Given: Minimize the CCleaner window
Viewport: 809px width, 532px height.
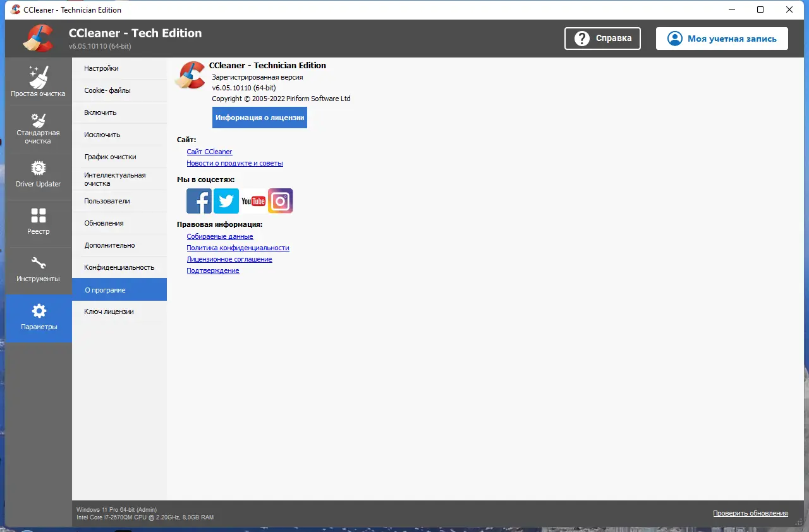Looking at the screenshot, I should click(731, 9).
